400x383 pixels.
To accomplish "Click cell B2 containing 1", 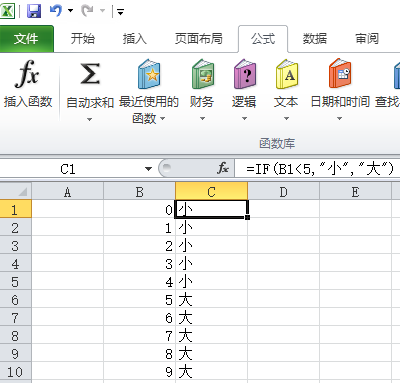I will click(139, 228).
